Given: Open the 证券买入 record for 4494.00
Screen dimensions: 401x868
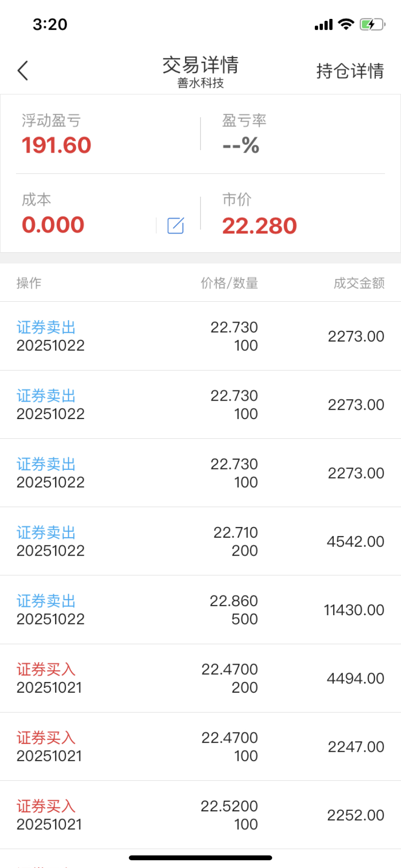Looking at the screenshot, I should pyautogui.click(x=200, y=678).
